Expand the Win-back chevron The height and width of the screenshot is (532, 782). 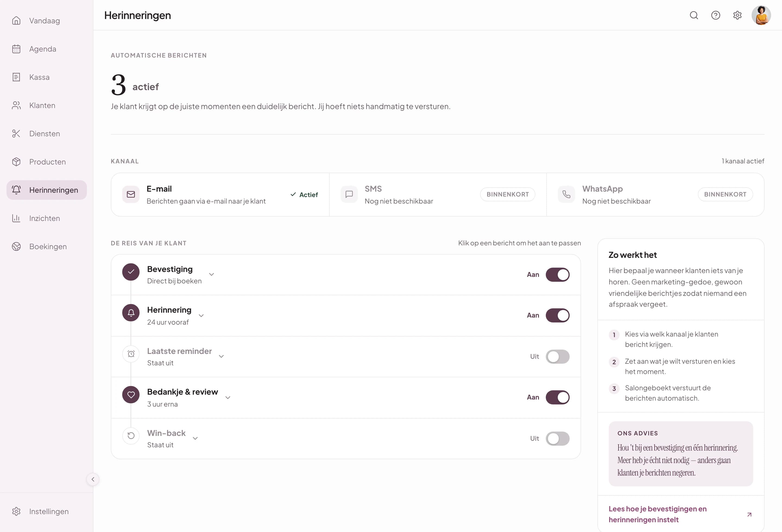(195, 438)
